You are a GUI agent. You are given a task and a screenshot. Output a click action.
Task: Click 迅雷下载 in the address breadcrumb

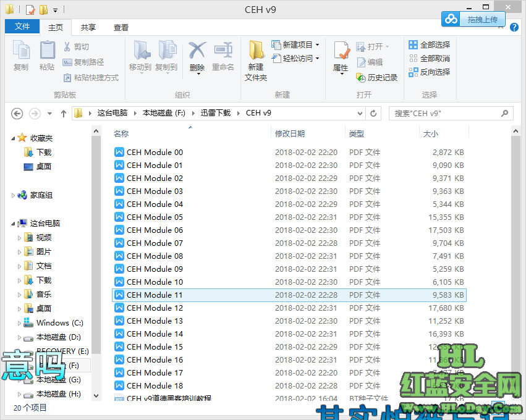(x=216, y=113)
